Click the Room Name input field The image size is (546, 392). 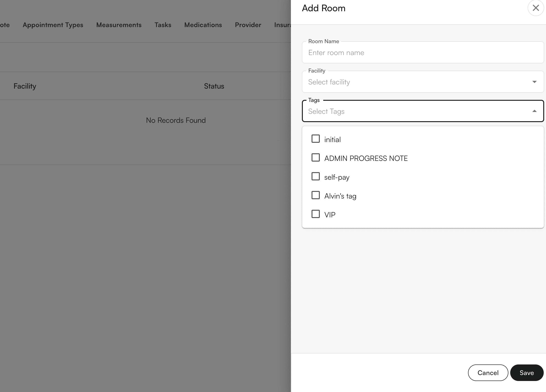[423, 53]
